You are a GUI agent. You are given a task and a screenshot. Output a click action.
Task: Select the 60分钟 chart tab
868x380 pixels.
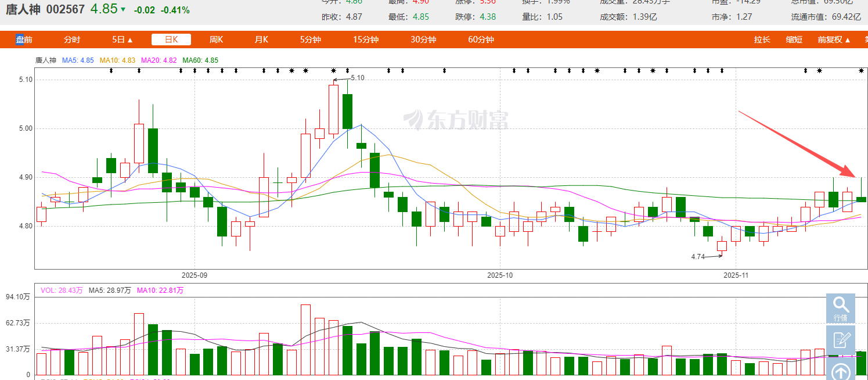pos(481,40)
